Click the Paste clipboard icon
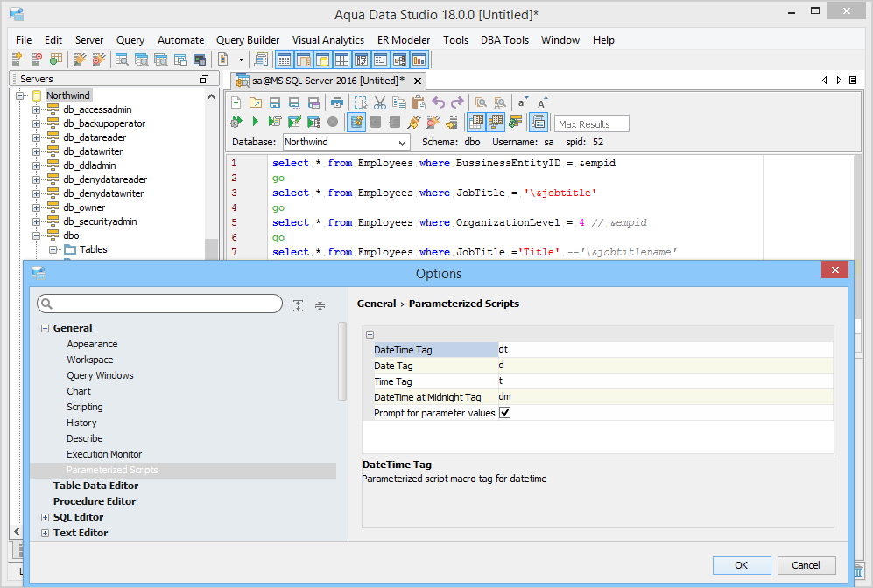This screenshot has height=588, width=873. 419,102
